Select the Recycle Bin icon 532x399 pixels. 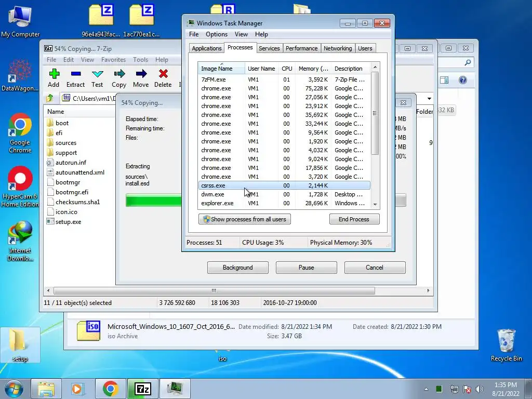[x=506, y=345]
